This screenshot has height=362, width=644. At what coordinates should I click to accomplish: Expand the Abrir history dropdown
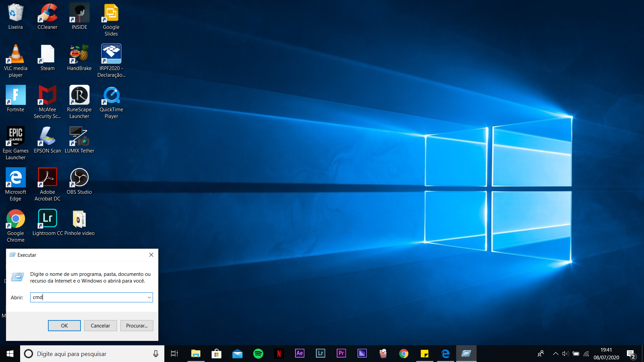pyautogui.click(x=149, y=297)
